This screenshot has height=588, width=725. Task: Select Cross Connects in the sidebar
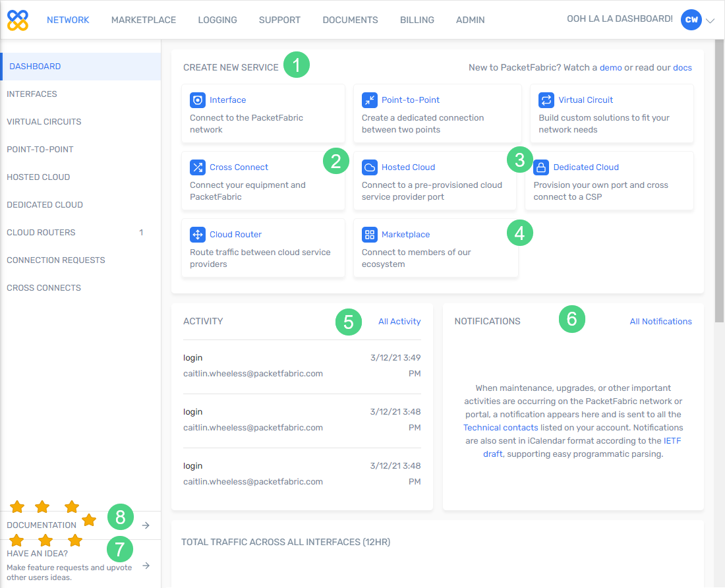(x=80, y=287)
